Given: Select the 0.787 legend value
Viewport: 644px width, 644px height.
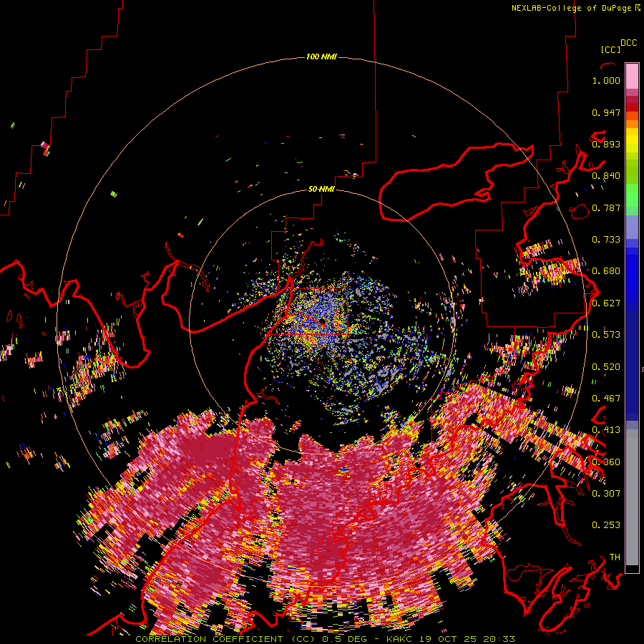Looking at the screenshot, I should click(x=606, y=208).
